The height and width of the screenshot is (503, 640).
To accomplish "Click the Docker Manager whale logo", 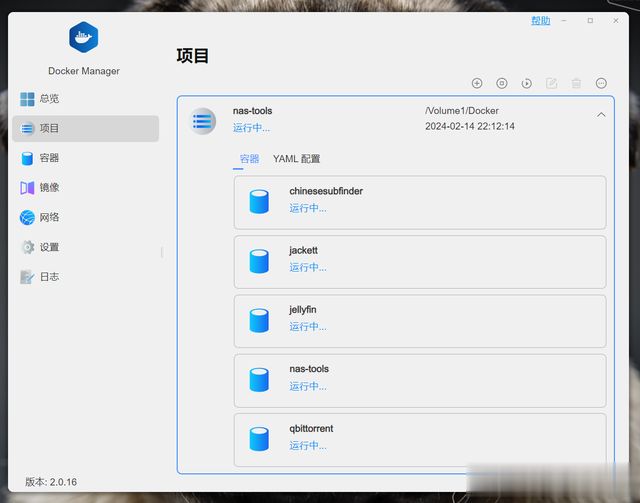I will (x=83, y=37).
